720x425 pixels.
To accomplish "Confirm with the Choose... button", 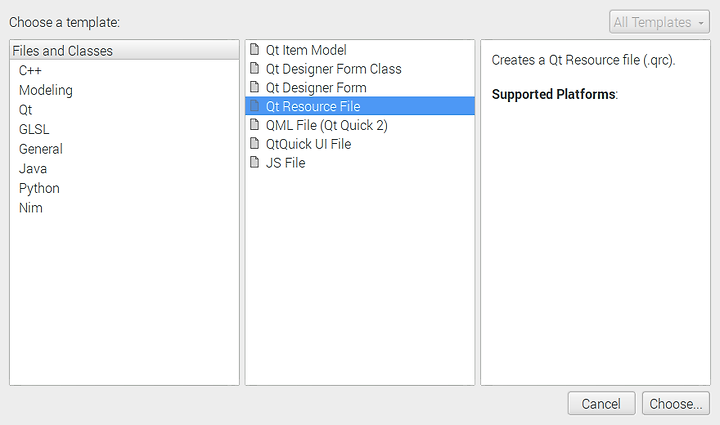I will point(675,403).
